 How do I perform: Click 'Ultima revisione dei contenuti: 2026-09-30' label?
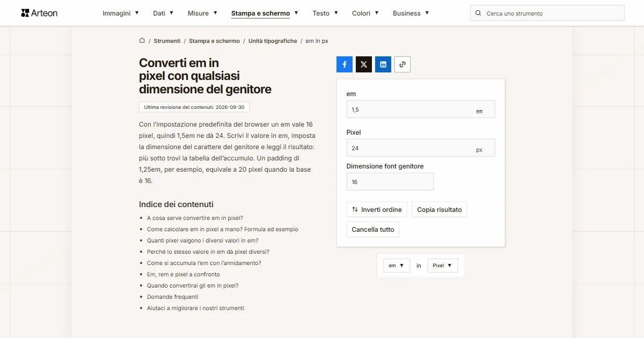coord(194,107)
